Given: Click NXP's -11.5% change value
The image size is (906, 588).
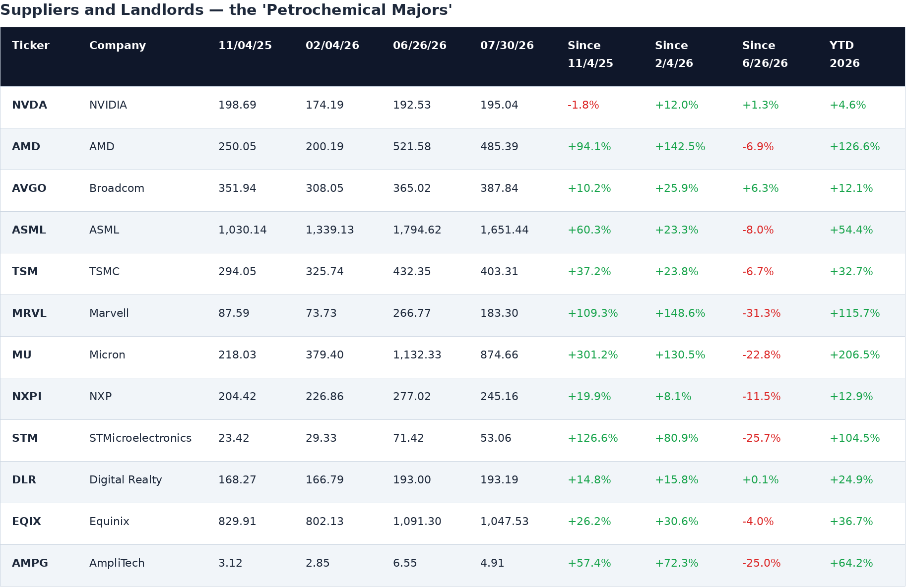Looking at the screenshot, I should click(x=762, y=397).
